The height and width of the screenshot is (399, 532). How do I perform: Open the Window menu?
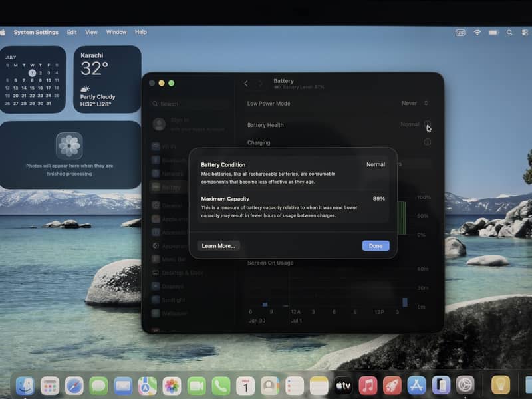(116, 32)
